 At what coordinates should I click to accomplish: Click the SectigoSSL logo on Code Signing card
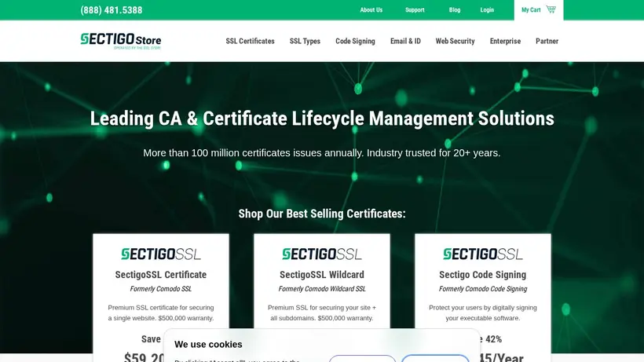point(483,254)
